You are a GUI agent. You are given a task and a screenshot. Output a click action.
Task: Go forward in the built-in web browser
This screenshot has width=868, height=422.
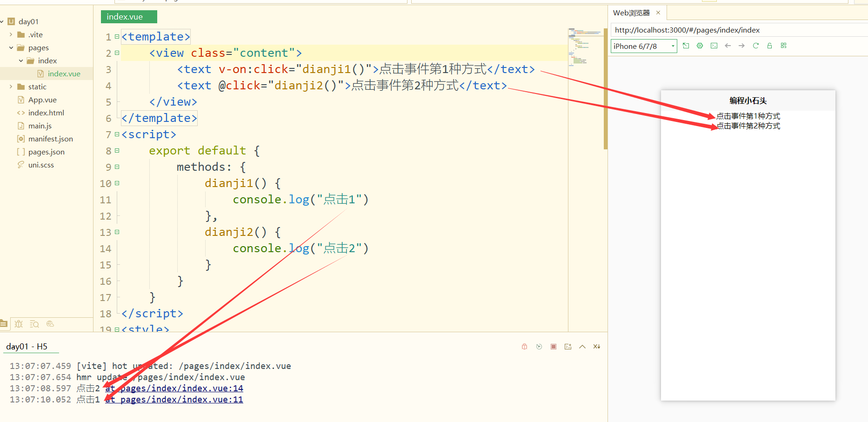click(741, 46)
